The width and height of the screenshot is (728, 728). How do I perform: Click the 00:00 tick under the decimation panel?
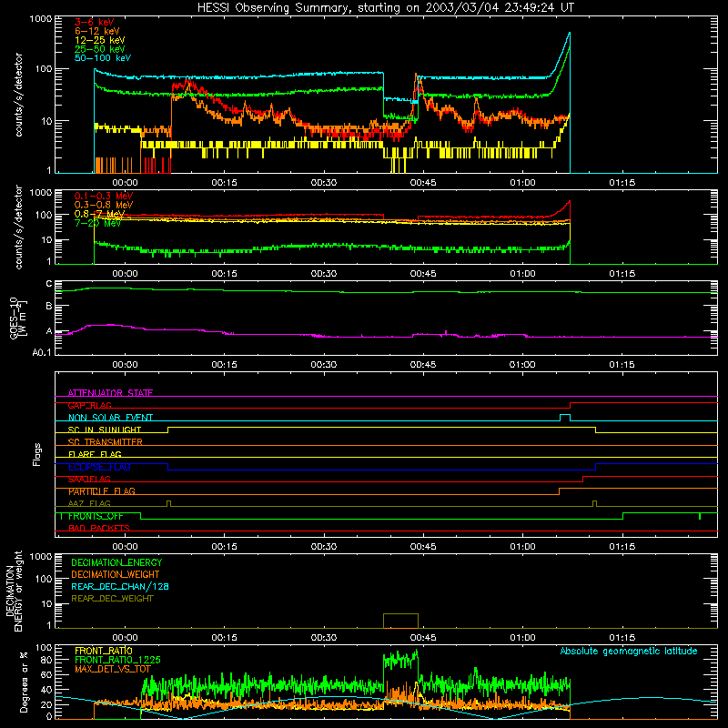(x=125, y=638)
